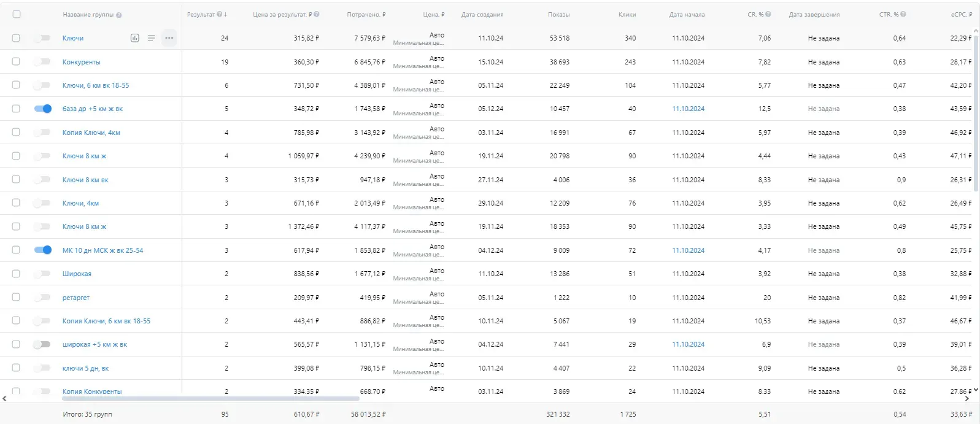Click the horizontal scrollbar thumb
980x424 pixels.
pos(209,399)
